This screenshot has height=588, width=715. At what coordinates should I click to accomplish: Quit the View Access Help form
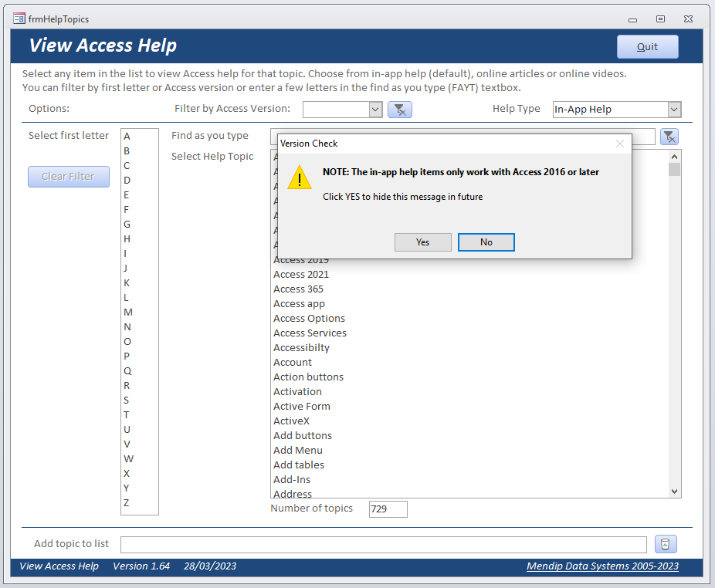(x=647, y=46)
